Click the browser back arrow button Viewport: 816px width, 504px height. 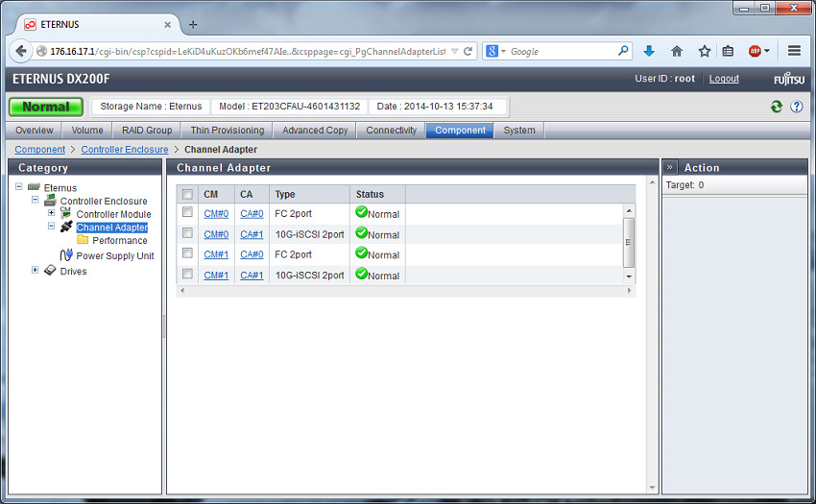pyautogui.click(x=21, y=51)
